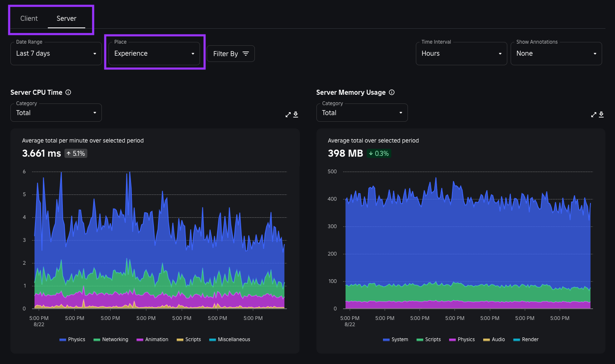
Task: Open the Server Memory Usage Category dropdown
Action: click(362, 113)
